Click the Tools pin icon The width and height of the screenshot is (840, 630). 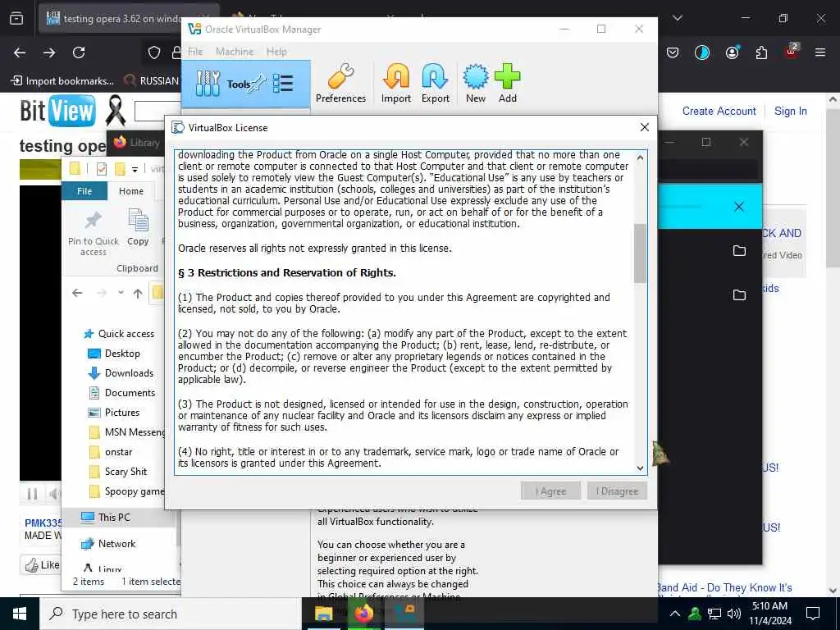pos(258,84)
